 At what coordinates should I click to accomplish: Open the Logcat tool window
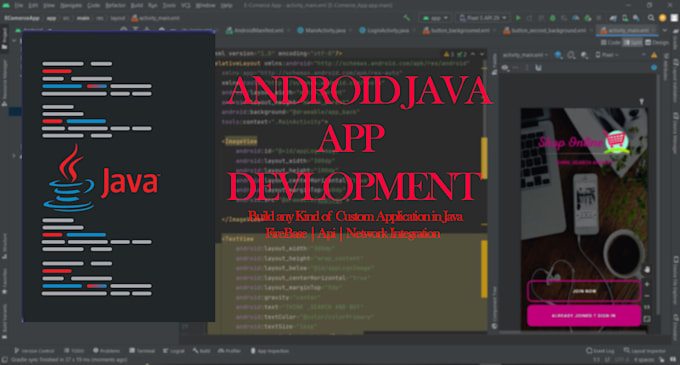point(173,351)
